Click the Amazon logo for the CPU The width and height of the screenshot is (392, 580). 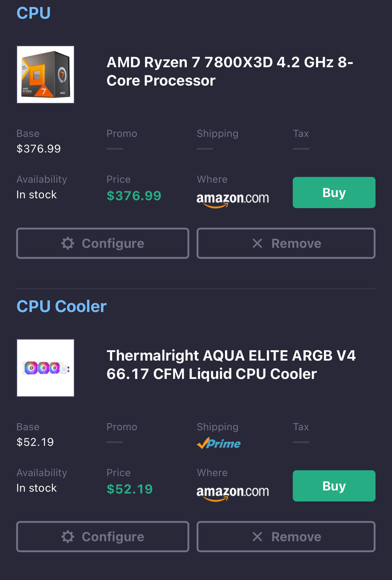click(233, 199)
